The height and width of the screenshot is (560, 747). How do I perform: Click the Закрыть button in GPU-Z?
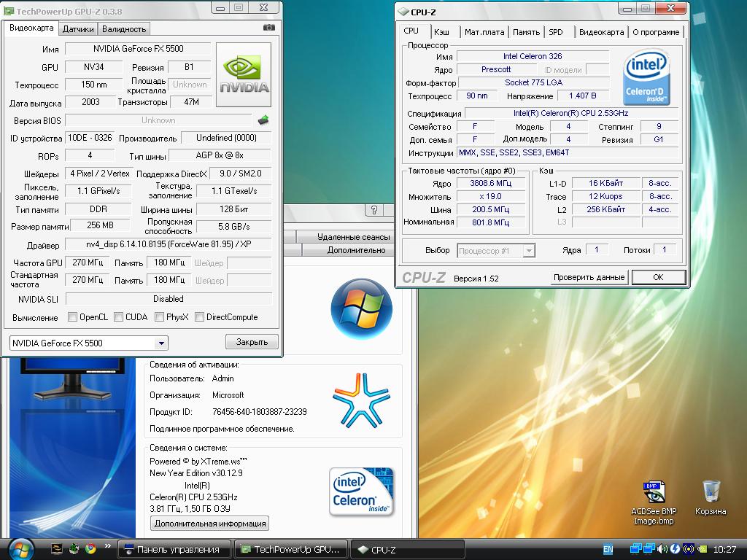(252, 342)
